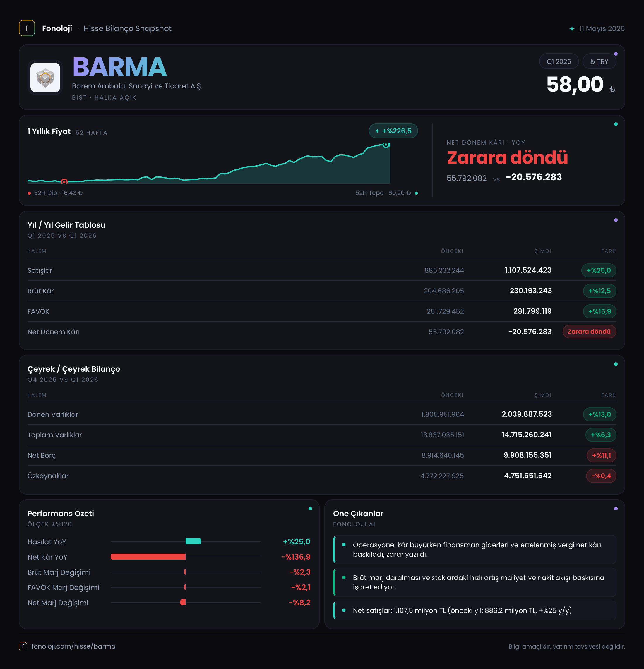Screen dimensions: 644x669
Task: Click the sparkle icon beside 11 Mayıs 2026
Action: point(572,29)
